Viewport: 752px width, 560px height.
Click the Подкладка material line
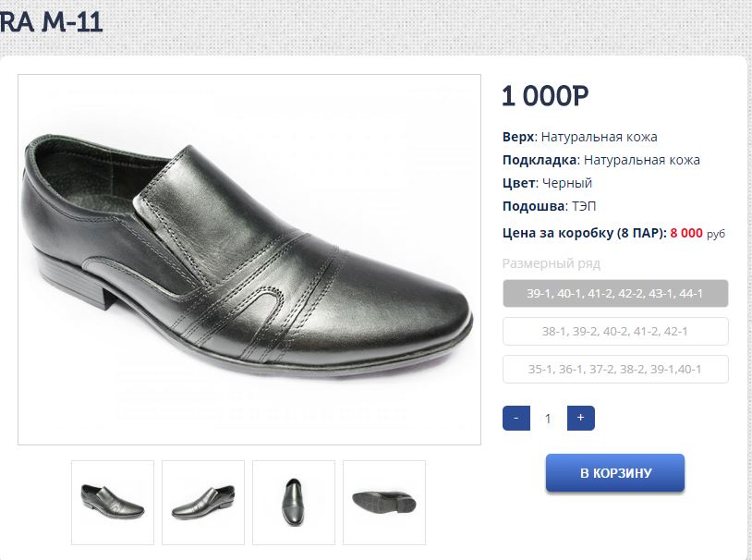click(x=601, y=160)
